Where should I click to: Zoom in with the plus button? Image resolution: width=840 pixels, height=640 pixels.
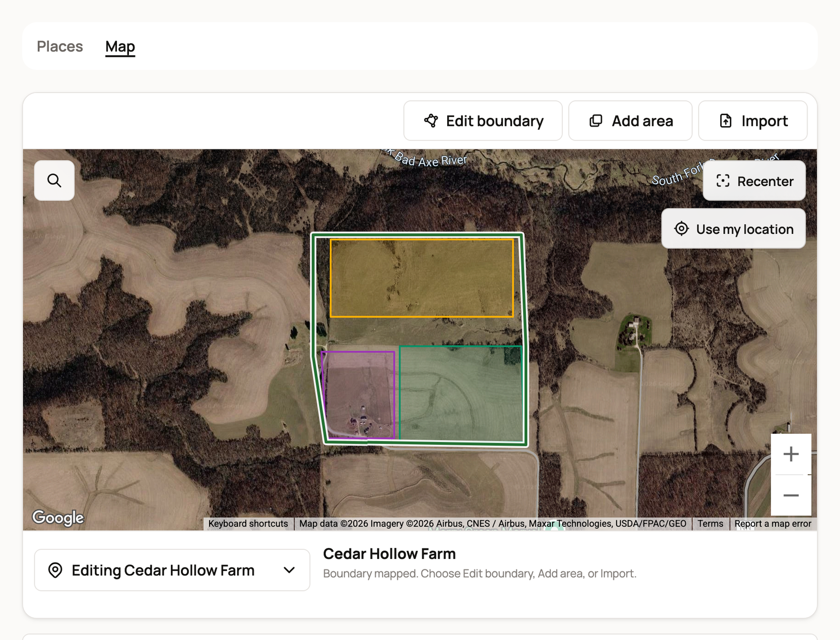[791, 454]
